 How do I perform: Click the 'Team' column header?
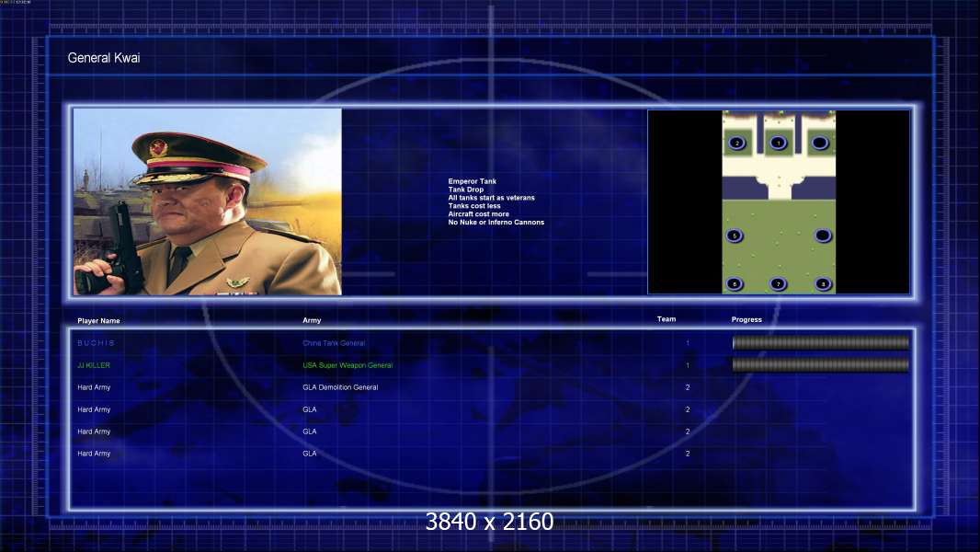point(667,319)
